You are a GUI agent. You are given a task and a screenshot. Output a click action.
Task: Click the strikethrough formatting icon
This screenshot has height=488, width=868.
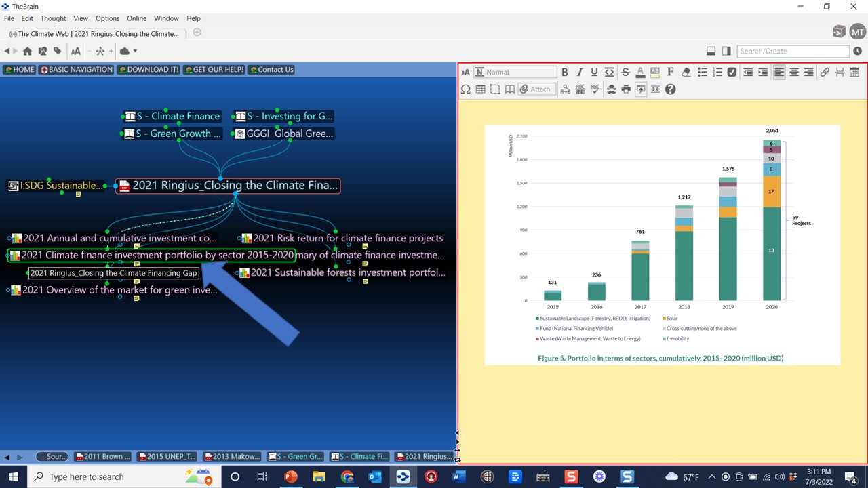[625, 72]
